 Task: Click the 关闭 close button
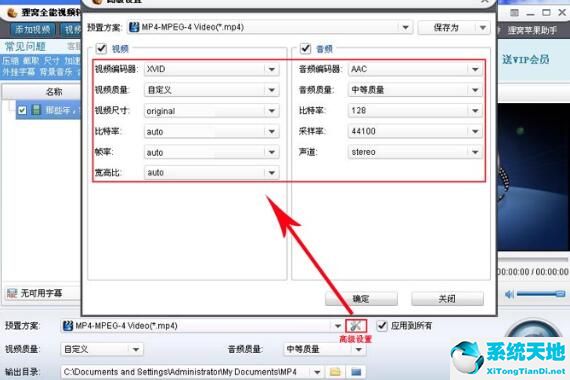pyautogui.click(x=447, y=299)
